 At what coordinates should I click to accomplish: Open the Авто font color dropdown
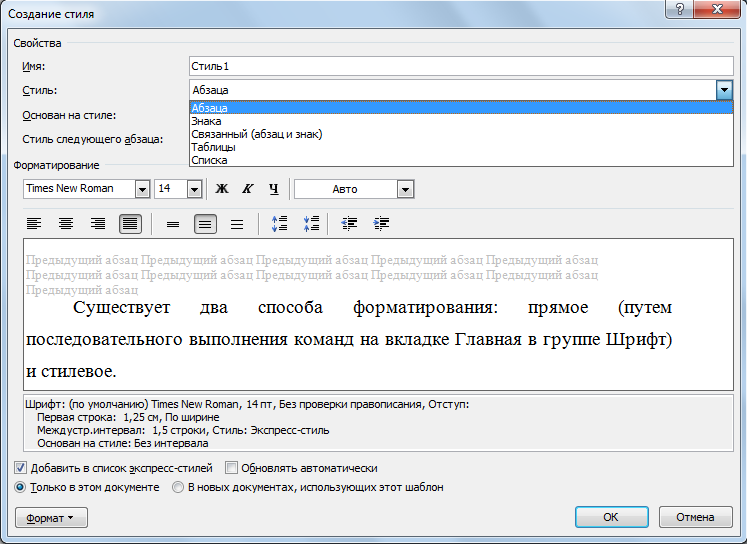pos(405,189)
